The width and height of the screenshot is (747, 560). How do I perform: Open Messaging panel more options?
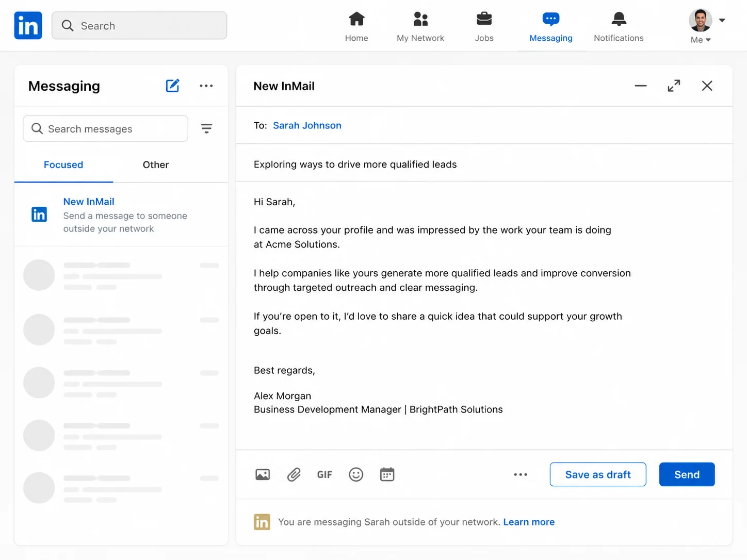pyautogui.click(x=206, y=86)
